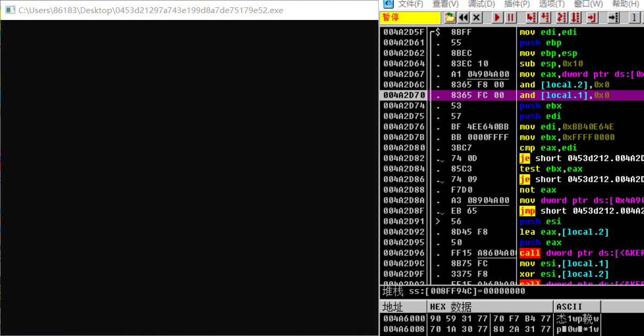Close the debugged program with the X icon
Viewport: 644px width, 336px height.
pyautogui.click(x=475, y=17)
